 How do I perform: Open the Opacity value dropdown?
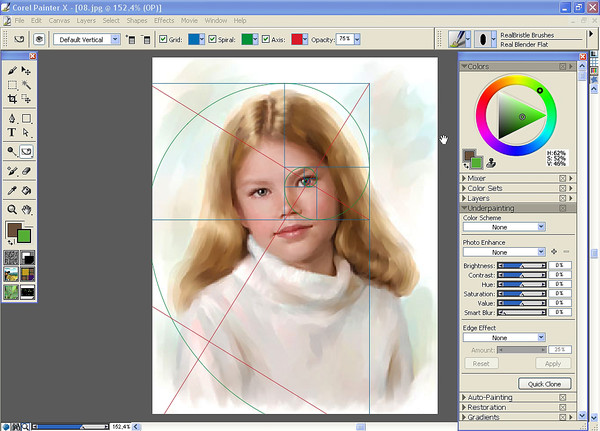point(357,39)
